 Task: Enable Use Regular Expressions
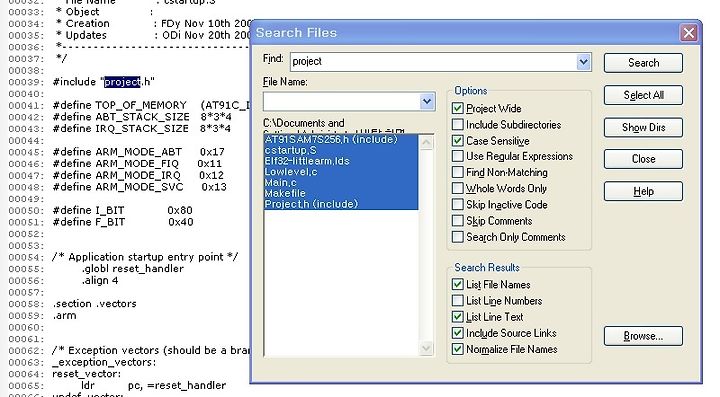pos(457,156)
